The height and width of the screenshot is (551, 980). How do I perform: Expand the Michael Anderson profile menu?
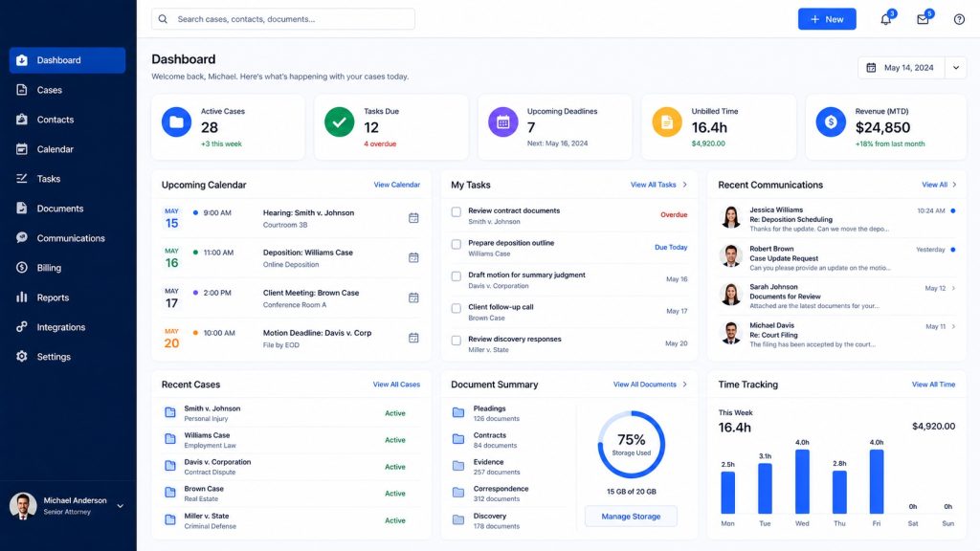pos(120,506)
